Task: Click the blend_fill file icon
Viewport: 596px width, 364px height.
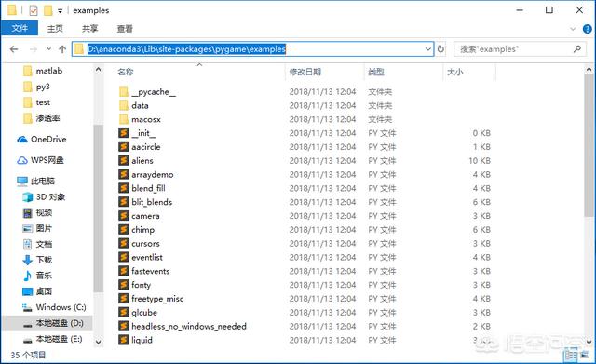Action: click(124, 188)
